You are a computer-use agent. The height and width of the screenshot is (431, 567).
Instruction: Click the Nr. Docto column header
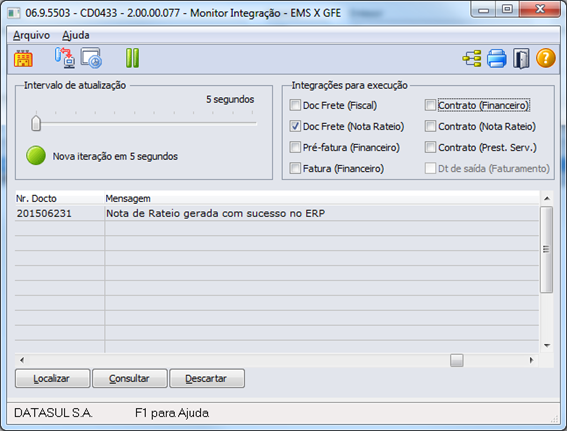60,199
